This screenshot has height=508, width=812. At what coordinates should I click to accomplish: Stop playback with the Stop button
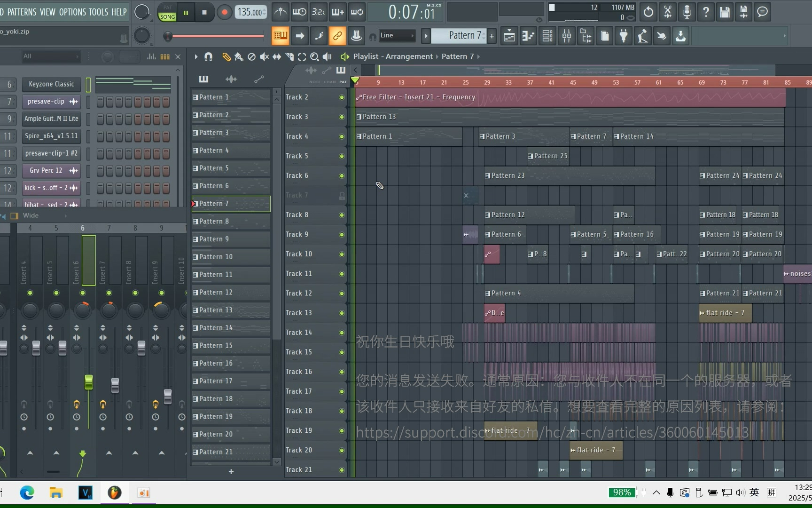point(204,13)
